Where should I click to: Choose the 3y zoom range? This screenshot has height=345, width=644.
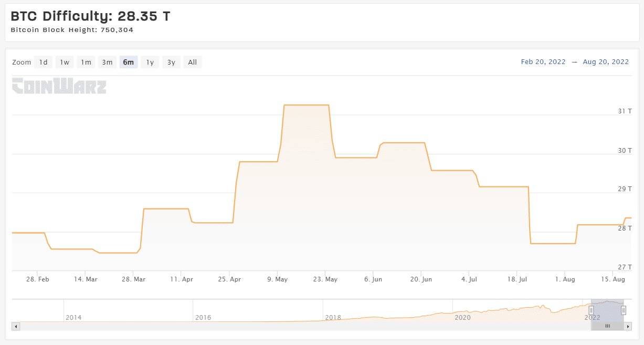(x=171, y=62)
